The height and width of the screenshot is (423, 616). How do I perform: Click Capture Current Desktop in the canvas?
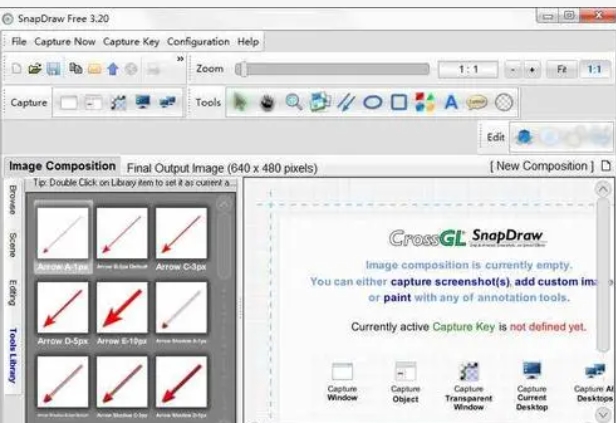(x=532, y=386)
